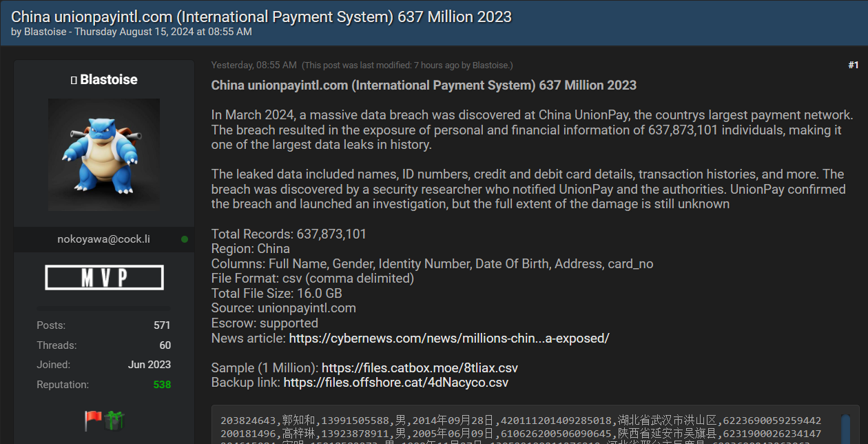The height and width of the screenshot is (444, 868).
Task: Click the 'Region: China' line
Action: click(251, 249)
